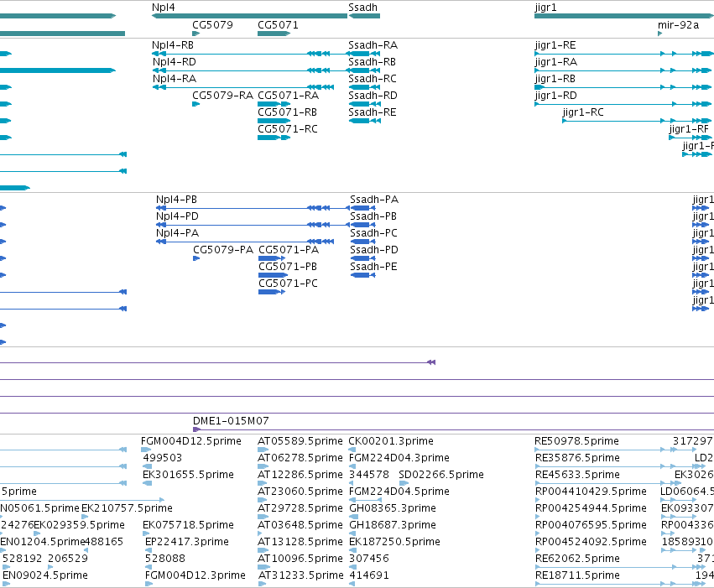Open EST AT23060.5prime

point(300,492)
